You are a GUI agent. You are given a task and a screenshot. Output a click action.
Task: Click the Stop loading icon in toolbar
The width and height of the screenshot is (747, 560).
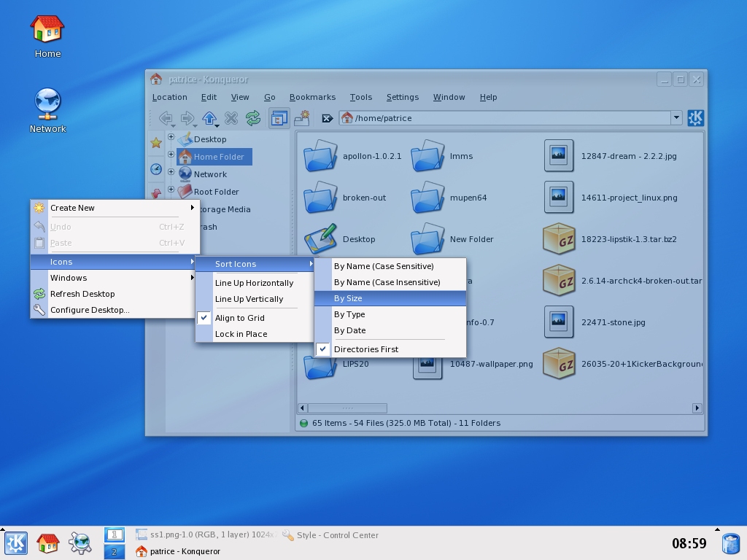[231, 117]
